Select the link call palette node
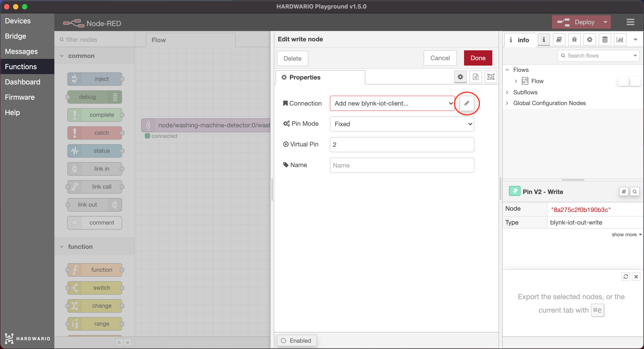 click(95, 187)
